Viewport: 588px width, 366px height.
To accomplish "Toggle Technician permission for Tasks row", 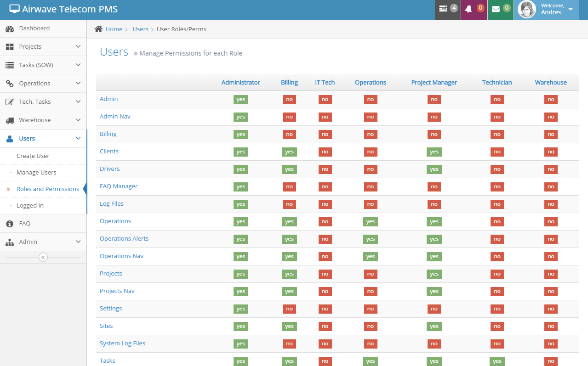I will pyautogui.click(x=497, y=361).
